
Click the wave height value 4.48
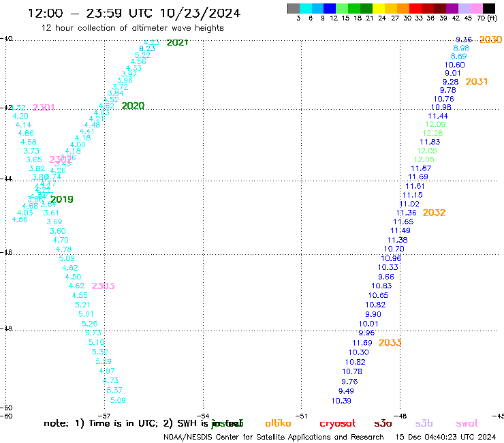[92, 125]
